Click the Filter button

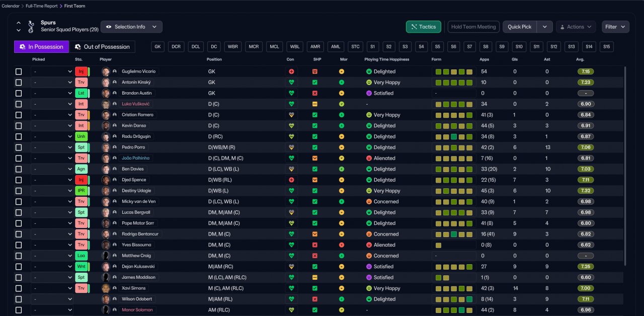tap(615, 27)
